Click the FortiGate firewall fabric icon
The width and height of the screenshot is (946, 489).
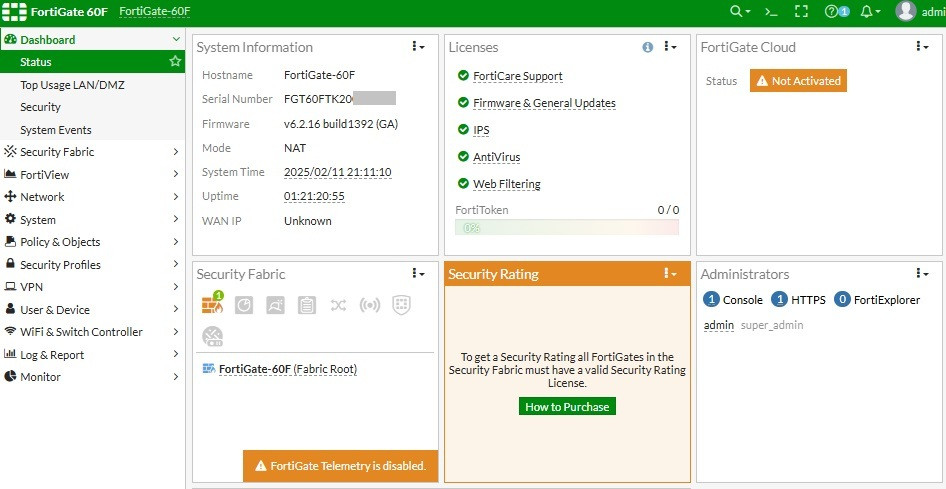point(212,304)
